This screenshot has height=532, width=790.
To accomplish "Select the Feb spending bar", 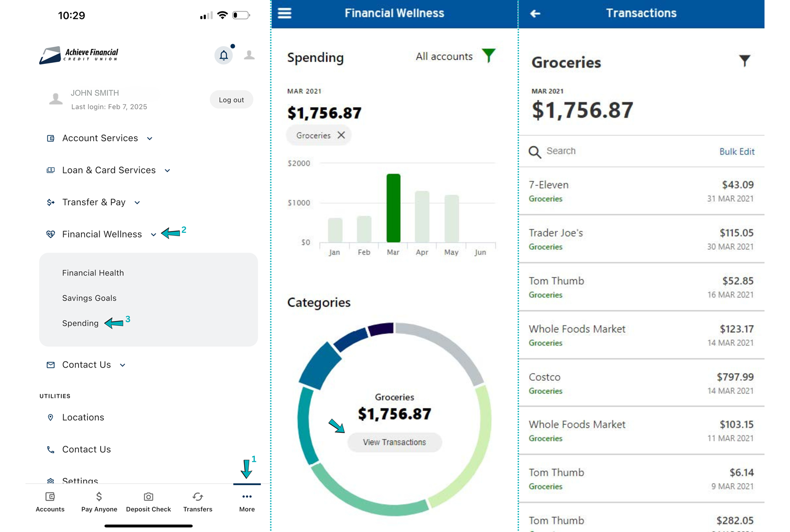I will click(x=364, y=229).
